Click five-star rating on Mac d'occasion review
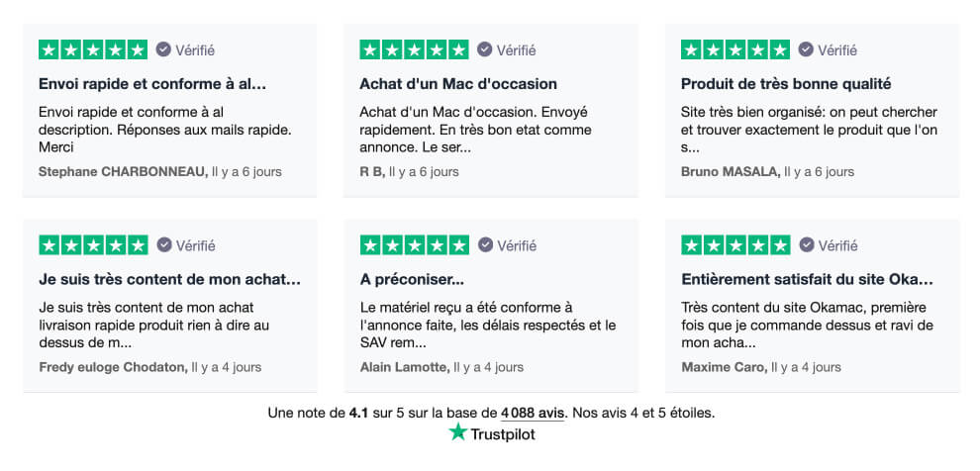 (414, 49)
